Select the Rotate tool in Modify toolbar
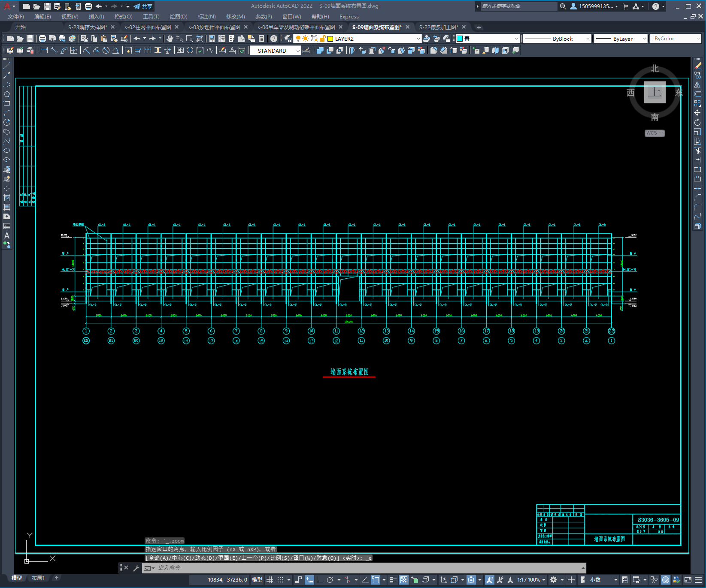Image resolution: width=706 pixels, height=588 pixels. click(697, 123)
